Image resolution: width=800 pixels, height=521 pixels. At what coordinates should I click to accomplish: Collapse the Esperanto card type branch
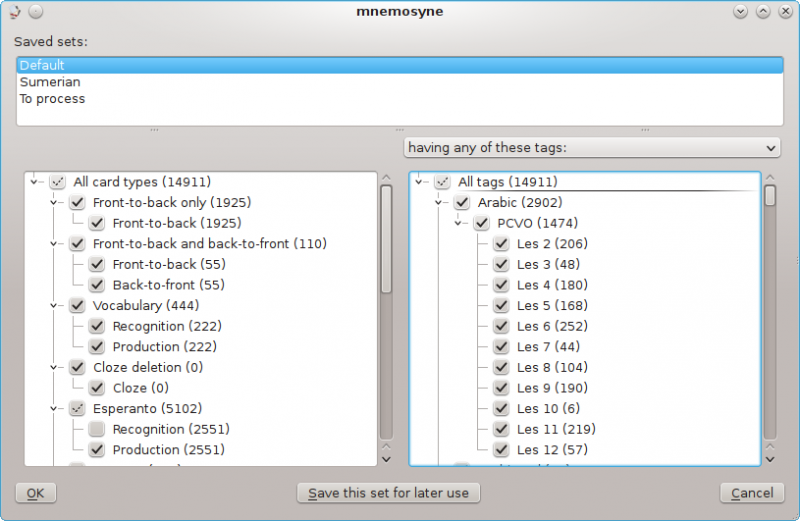coord(53,409)
